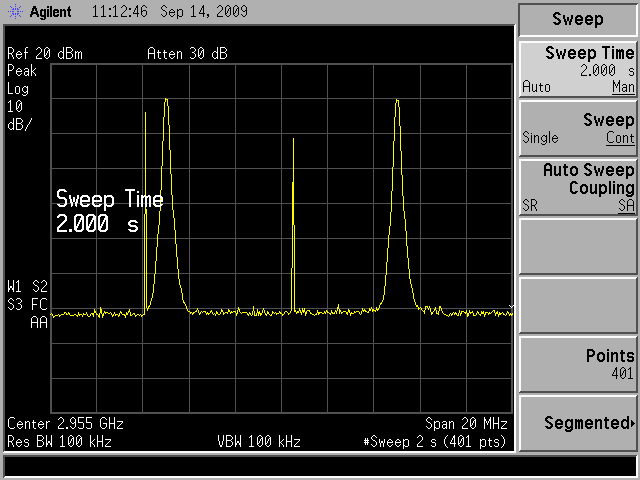
Task: Click the VBW 100 kHz readout
Action: 259,442
